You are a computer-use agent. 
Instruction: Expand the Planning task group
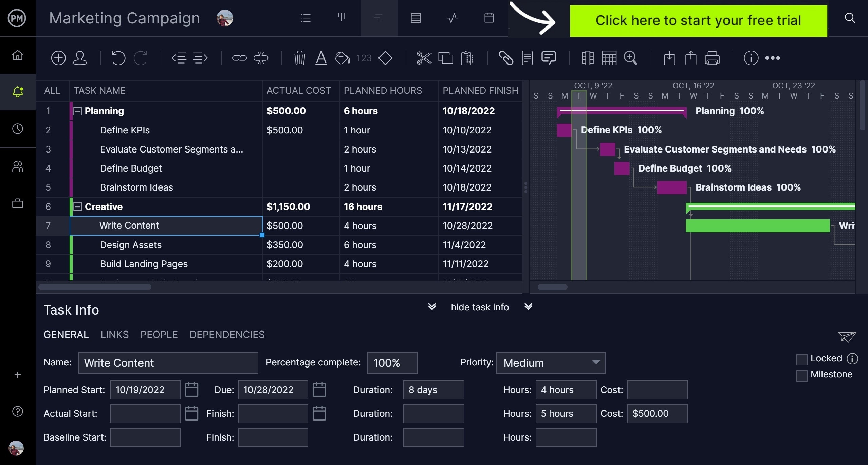click(76, 110)
